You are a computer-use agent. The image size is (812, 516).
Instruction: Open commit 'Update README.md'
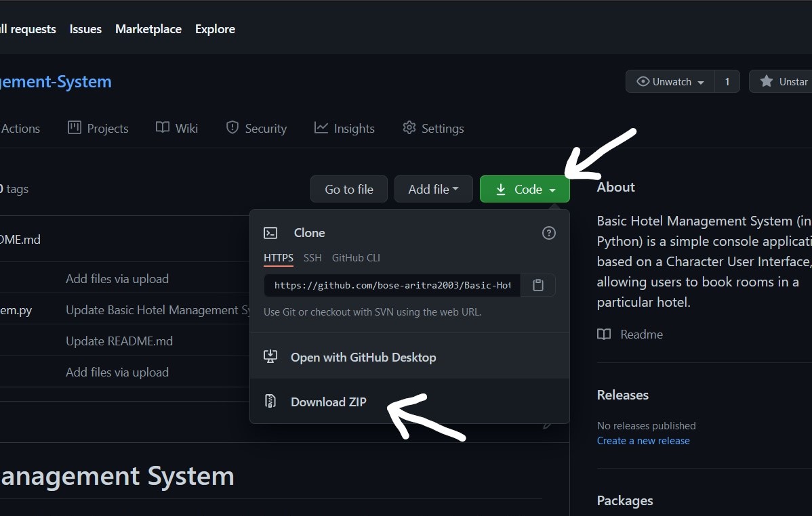coord(119,341)
